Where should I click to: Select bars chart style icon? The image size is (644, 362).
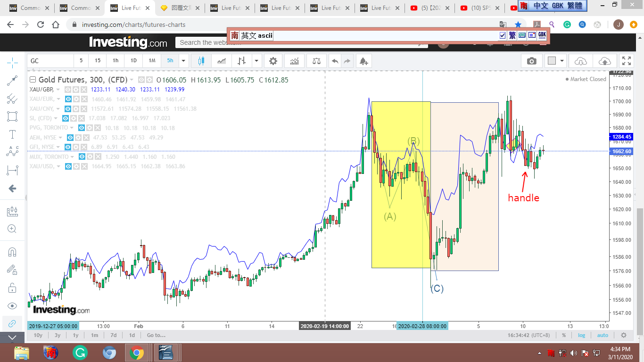click(242, 61)
